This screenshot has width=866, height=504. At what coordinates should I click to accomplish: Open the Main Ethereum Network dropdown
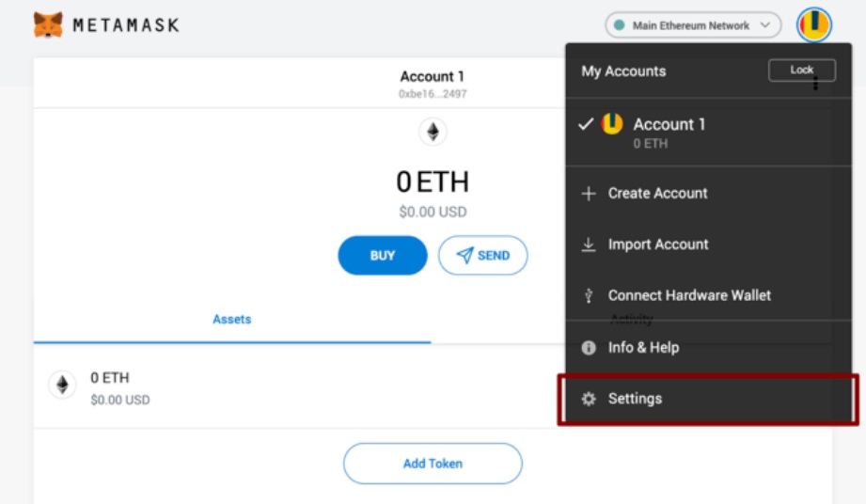[x=693, y=24]
